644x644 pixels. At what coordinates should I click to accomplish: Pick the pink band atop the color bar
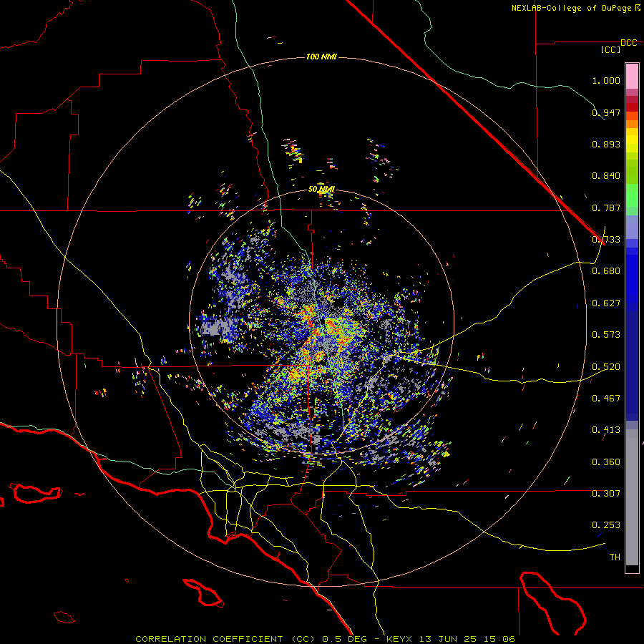(632, 77)
